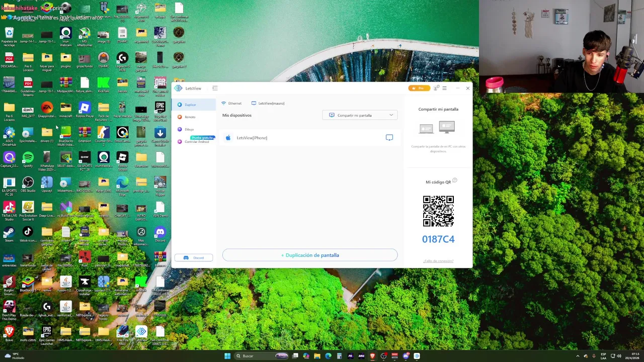Click the QR code help question mark

coord(455,180)
